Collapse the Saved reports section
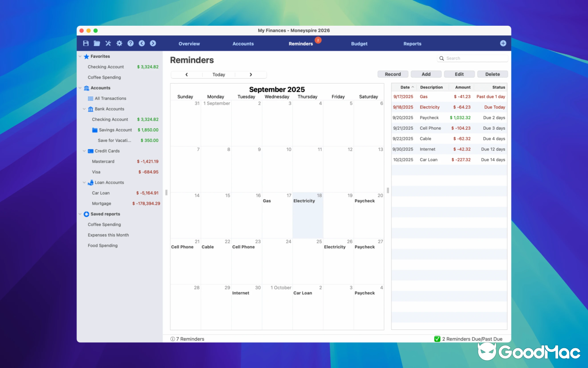 [80, 213]
